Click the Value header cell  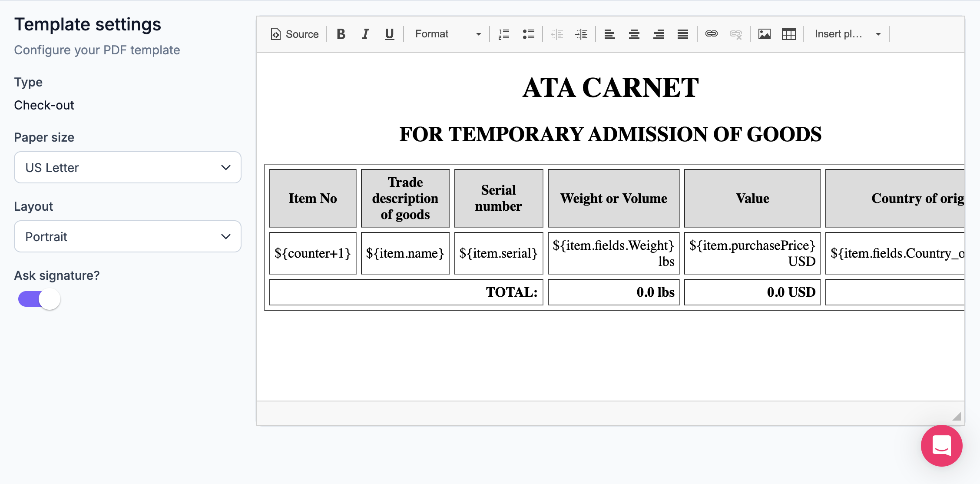pyautogui.click(x=752, y=198)
